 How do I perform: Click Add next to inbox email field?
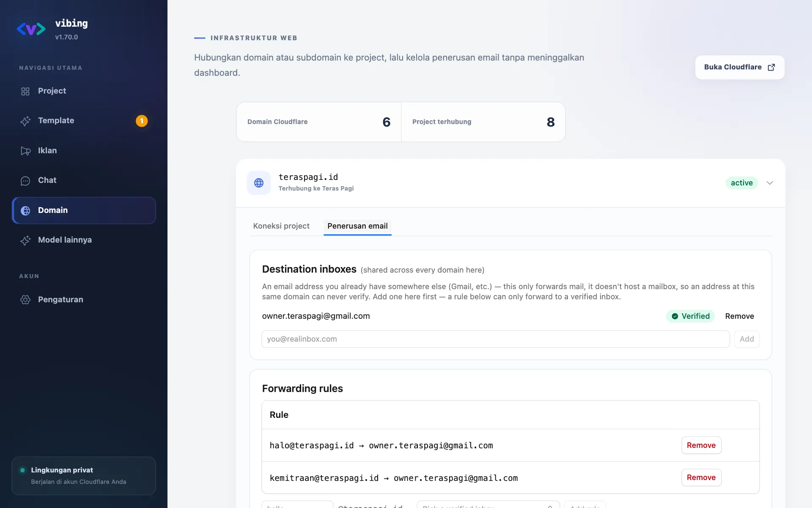click(747, 339)
